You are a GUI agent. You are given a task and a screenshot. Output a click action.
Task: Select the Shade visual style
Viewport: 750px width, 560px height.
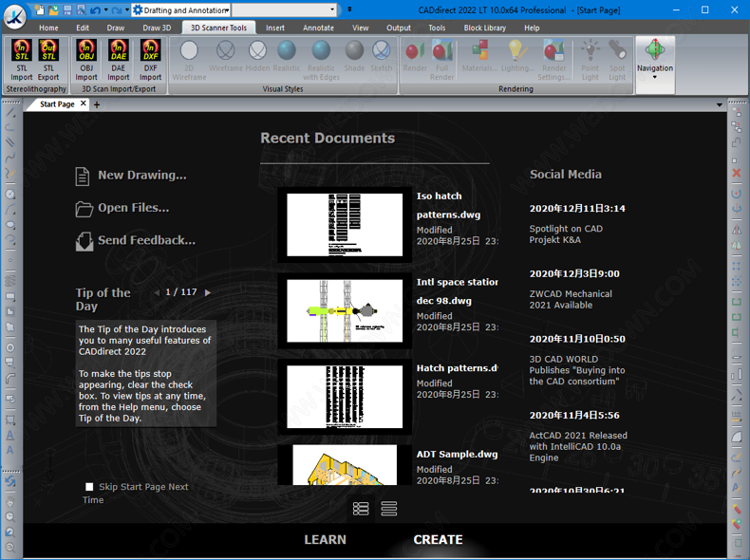click(354, 56)
